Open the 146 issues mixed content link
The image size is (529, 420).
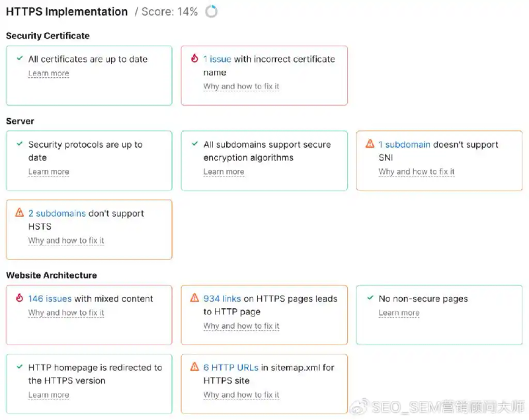[48, 298]
